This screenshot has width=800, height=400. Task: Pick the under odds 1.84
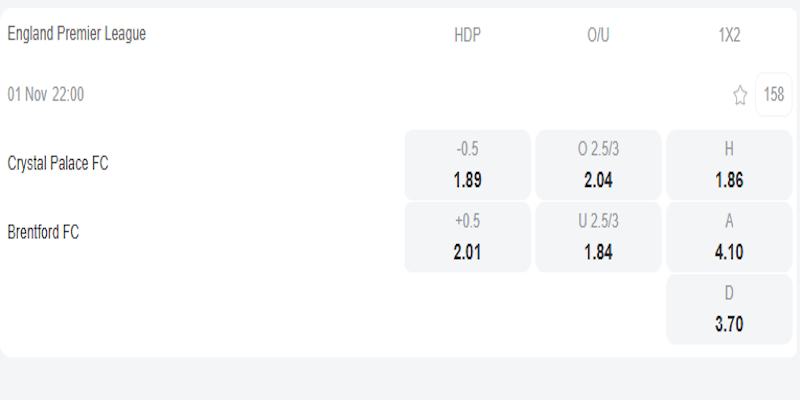[x=598, y=252]
